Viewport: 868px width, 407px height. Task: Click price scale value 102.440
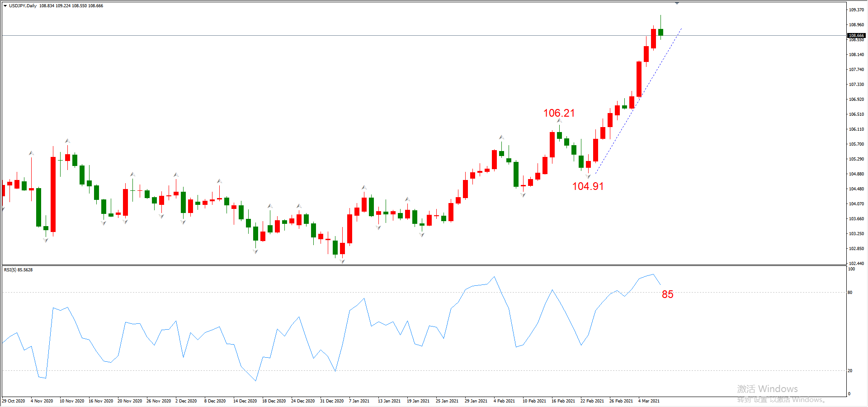(x=856, y=264)
